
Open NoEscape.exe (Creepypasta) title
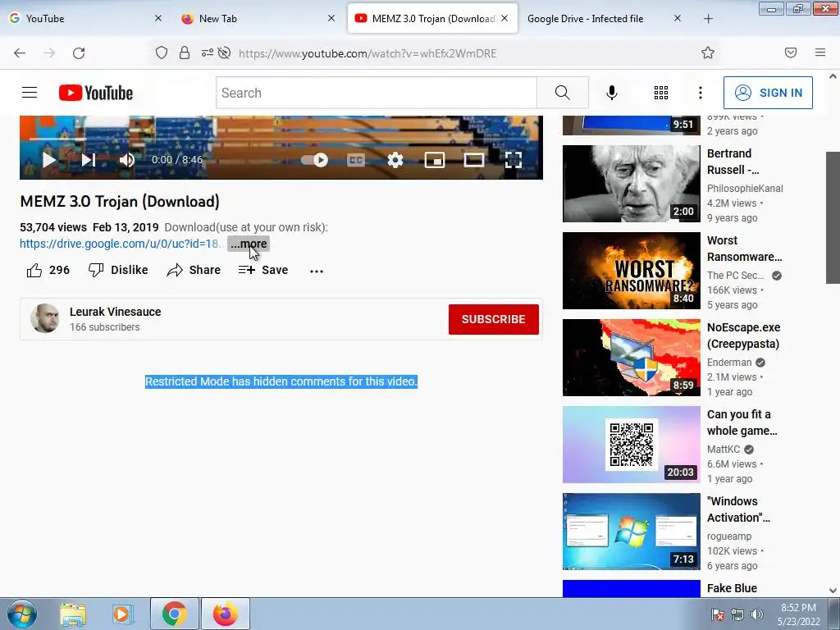pos(743,336)
